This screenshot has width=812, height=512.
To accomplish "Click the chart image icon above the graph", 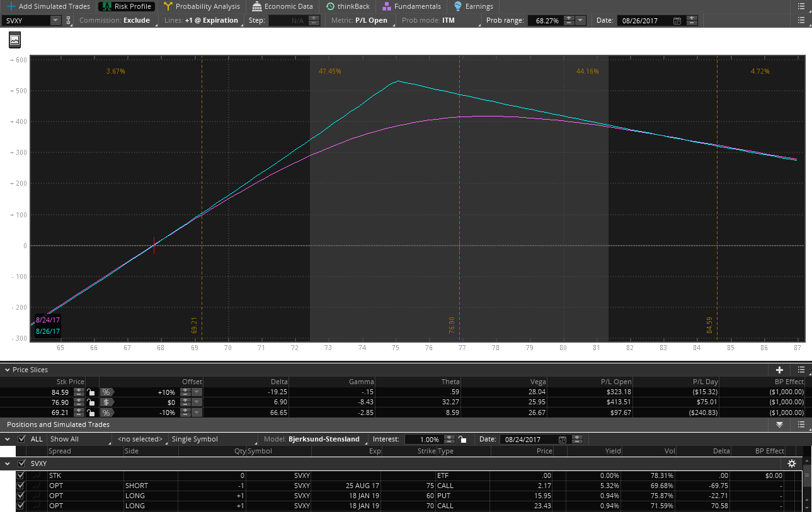I will coord(14,40).
